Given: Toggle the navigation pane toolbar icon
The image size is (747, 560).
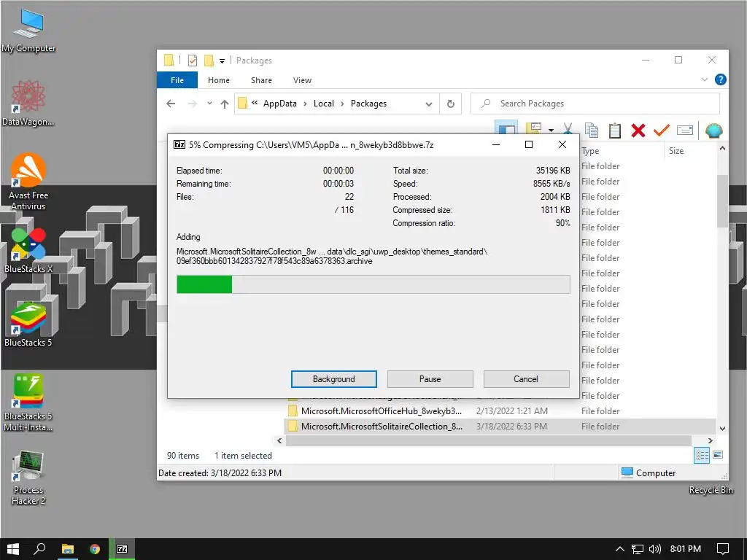Looking at the screenshot, I should click(506, 129).
